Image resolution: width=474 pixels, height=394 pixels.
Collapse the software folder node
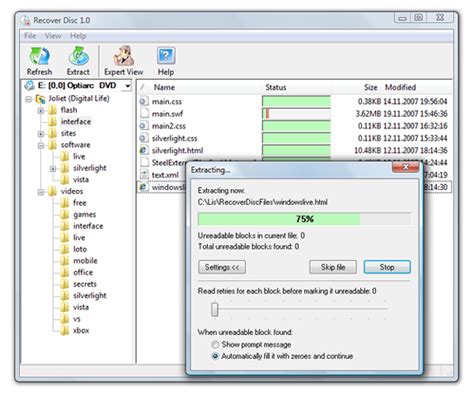[41, 146]
